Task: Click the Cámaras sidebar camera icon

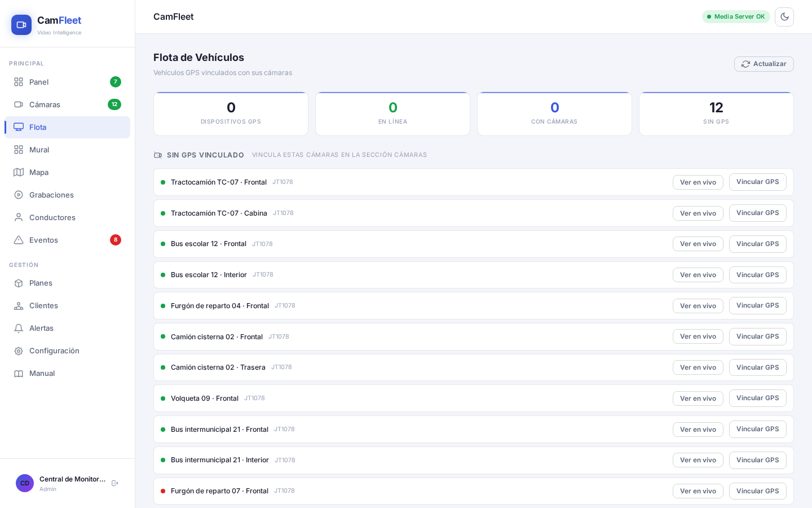Action: click(19, 104)
